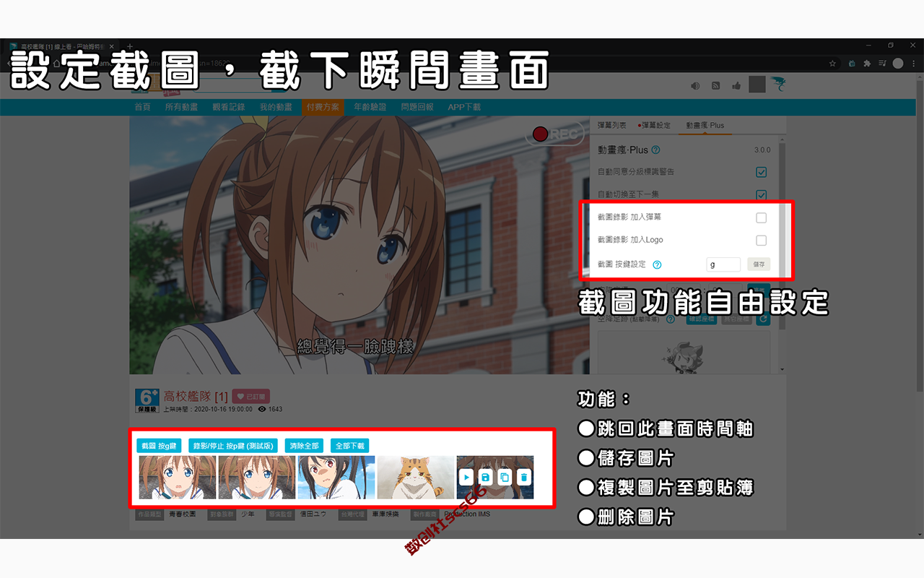This screenshot has height=578, width=924.
Task: Click the 6+ 保護級 rating badge
Action: pyautogui.click(x=147, y=401)
